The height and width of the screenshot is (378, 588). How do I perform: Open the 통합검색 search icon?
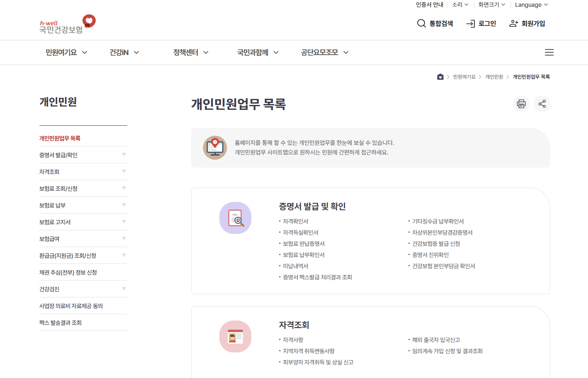(422, 24)
